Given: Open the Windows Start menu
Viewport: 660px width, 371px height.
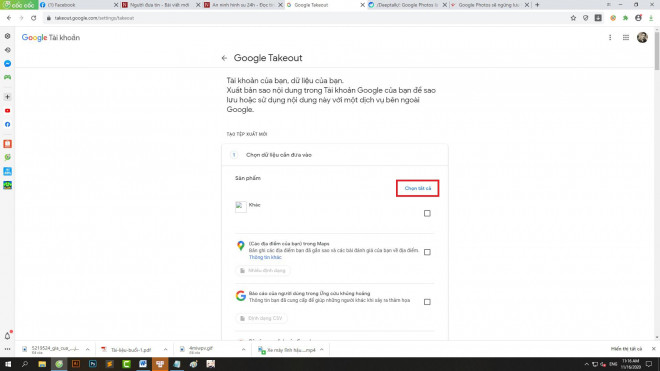Looking at the screenshot, I should point(8,364).
